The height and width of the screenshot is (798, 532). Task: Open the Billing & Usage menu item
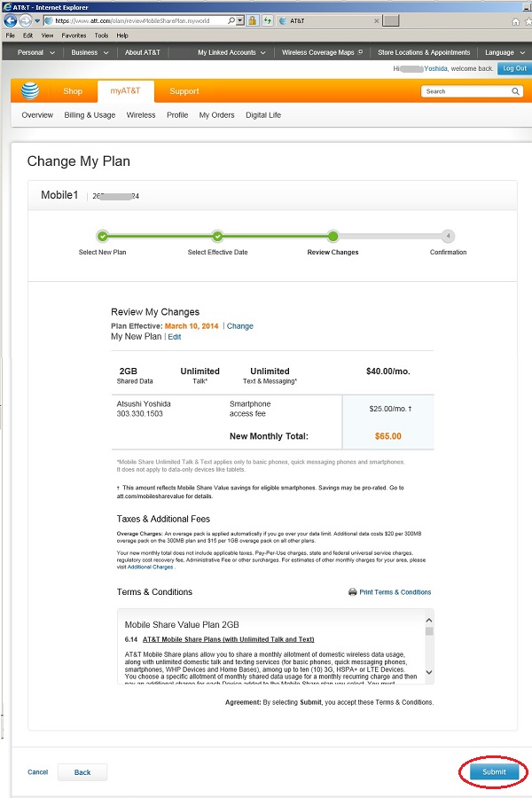click(90, 115)
